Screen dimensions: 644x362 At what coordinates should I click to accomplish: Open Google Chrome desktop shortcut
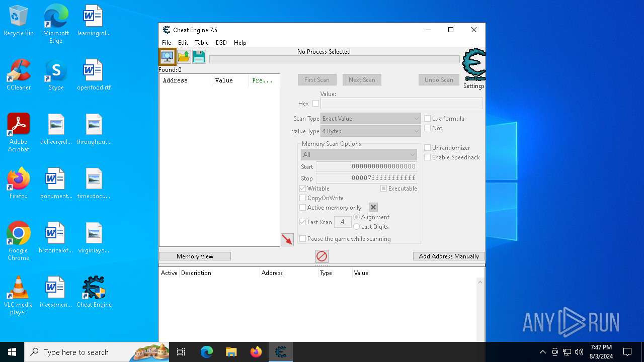(x=19, y=241)
